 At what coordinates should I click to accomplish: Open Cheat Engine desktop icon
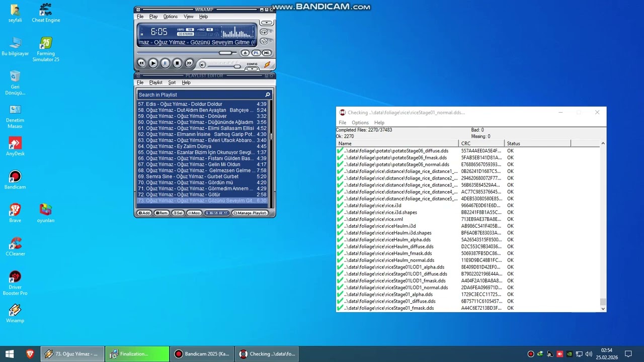point(46,13)
